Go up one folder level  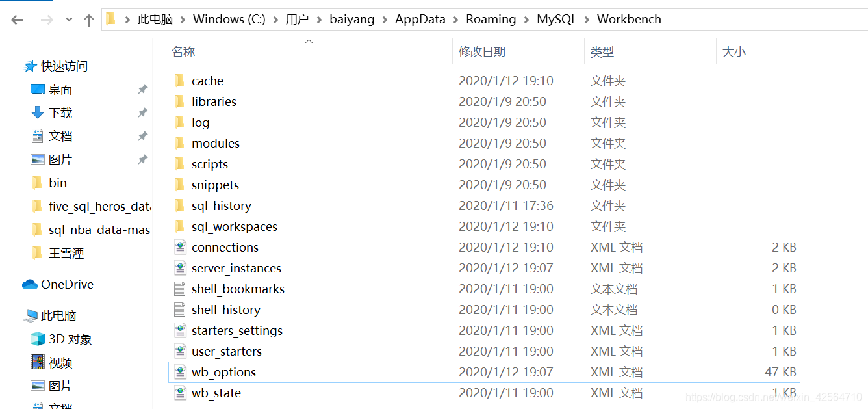89,20
